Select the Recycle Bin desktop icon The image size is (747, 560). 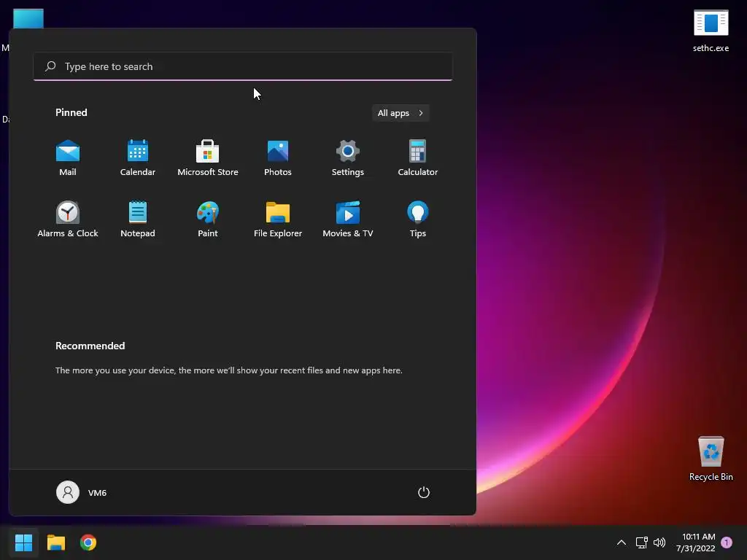tap(711, 458)
